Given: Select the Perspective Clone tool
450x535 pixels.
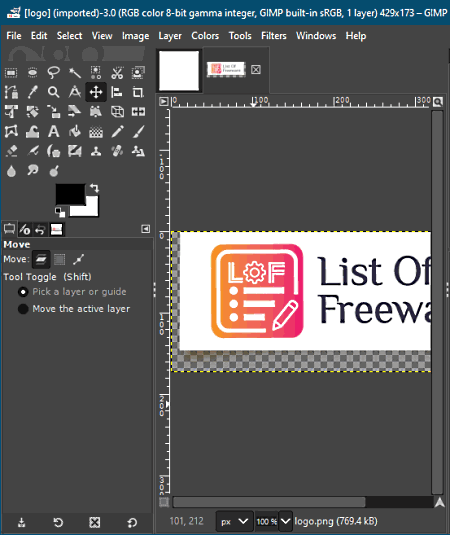Looking at the screenshot, I should (x=138, y=151).
